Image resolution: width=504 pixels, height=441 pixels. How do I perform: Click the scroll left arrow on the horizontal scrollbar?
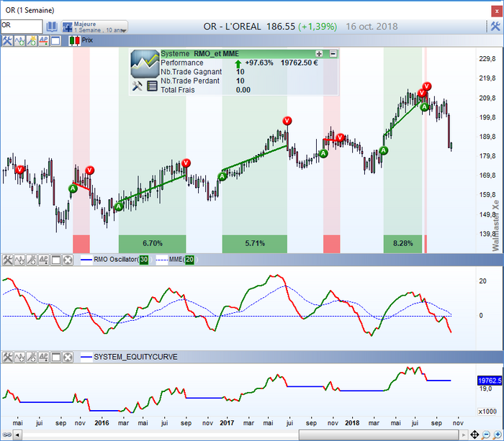(x=17, y=435)
